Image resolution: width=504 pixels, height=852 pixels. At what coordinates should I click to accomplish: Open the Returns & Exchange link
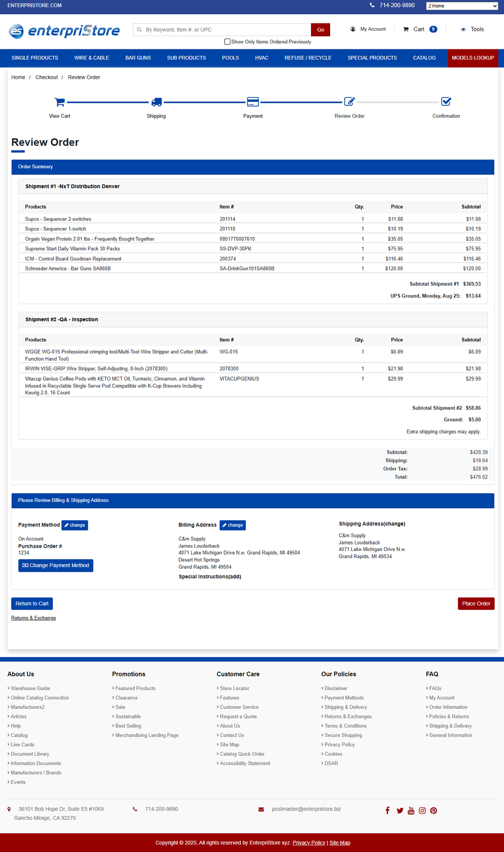34,618
